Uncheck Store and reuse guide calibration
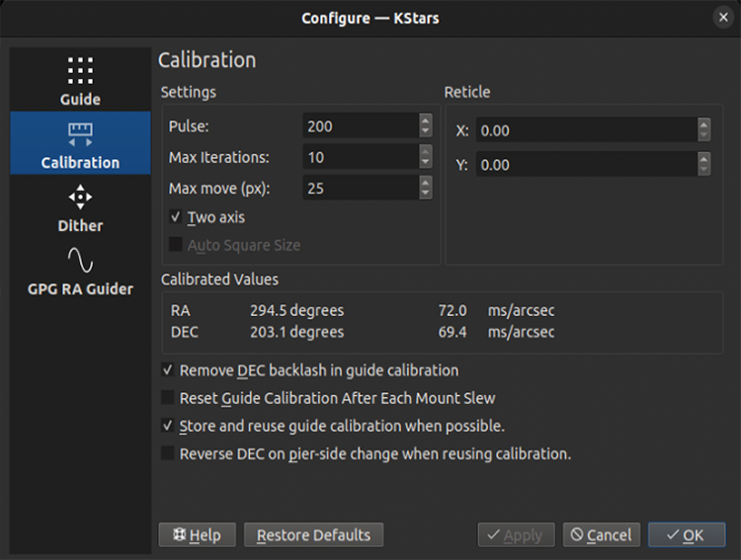 (169, 427)
